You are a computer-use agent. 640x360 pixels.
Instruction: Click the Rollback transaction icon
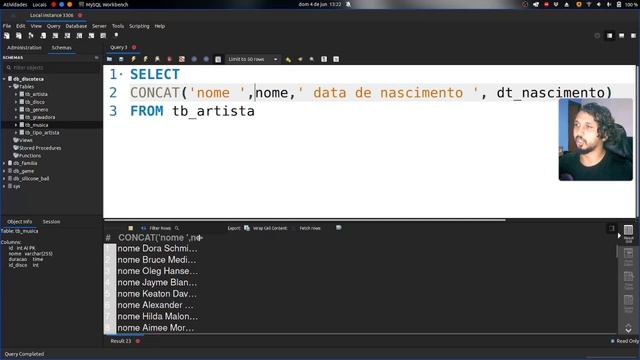coord(206,59)
